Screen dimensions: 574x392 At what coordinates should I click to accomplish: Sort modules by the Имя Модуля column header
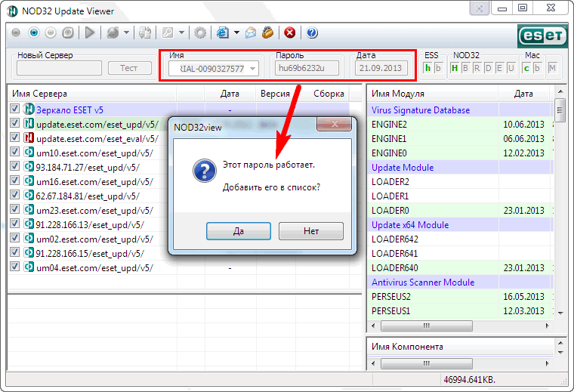tap(432, 94)
